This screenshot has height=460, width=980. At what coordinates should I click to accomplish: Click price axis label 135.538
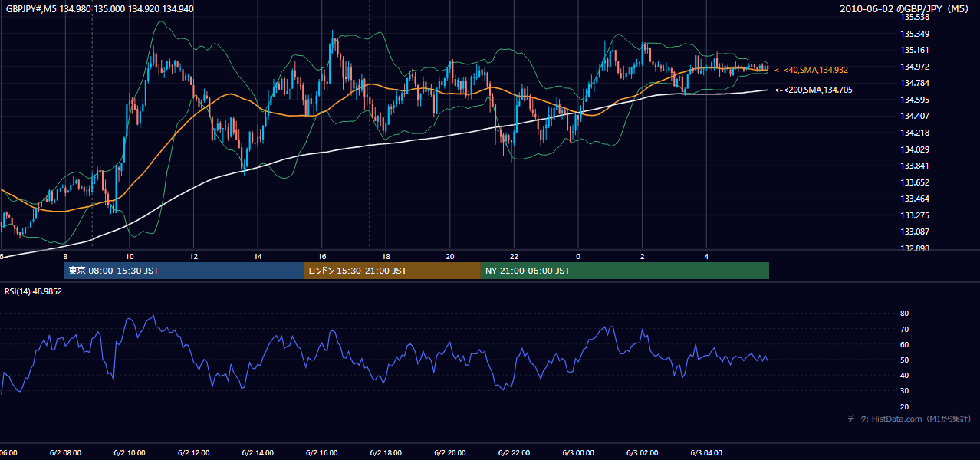pyautogui.click(x=914, y=17)
